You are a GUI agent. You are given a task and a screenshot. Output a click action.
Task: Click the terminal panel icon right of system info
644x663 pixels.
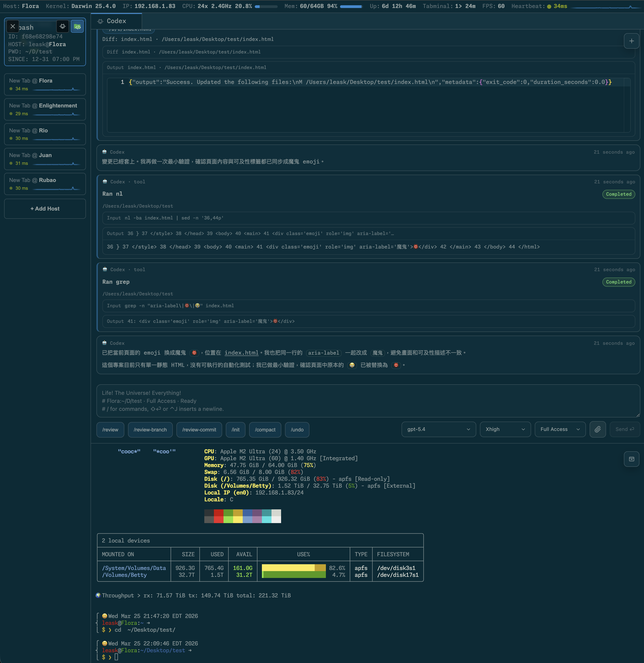[x=631, y=459]
